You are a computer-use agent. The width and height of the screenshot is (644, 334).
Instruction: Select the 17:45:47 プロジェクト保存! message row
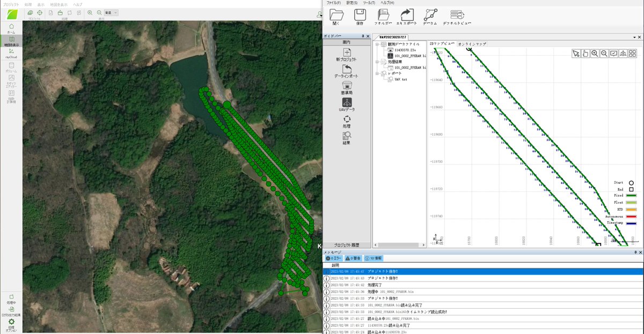[483, 271]
